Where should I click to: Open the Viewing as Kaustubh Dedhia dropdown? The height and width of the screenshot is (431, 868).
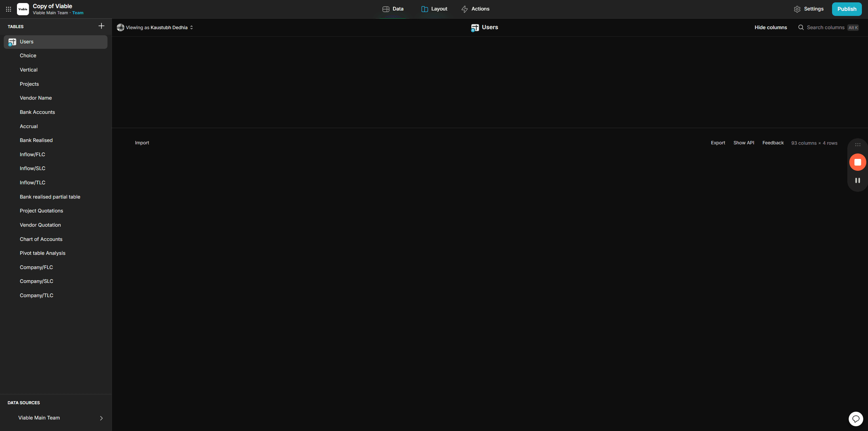155,27
